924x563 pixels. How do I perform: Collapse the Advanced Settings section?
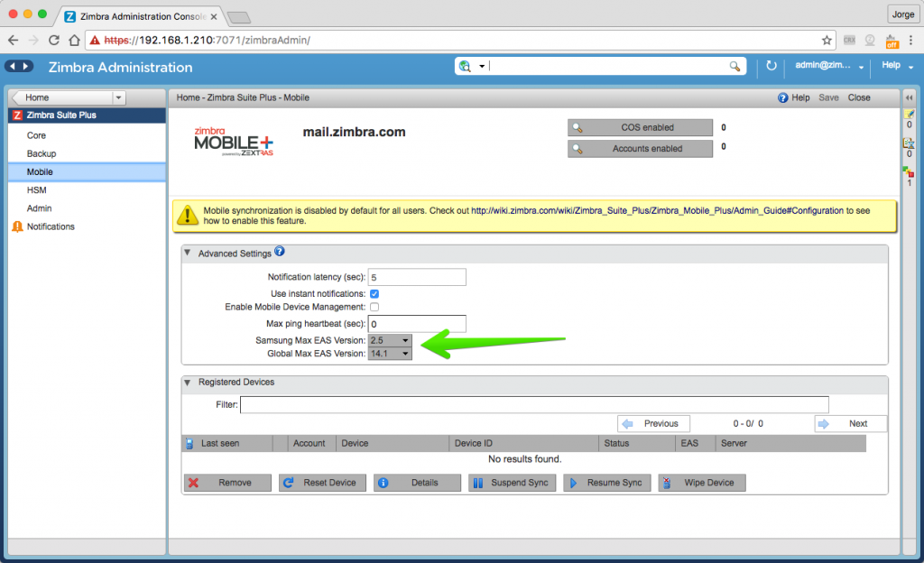click(x=188, y=253)
